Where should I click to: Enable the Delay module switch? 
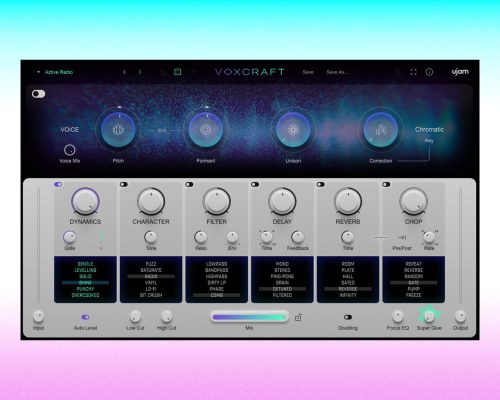tap(255, 184)
